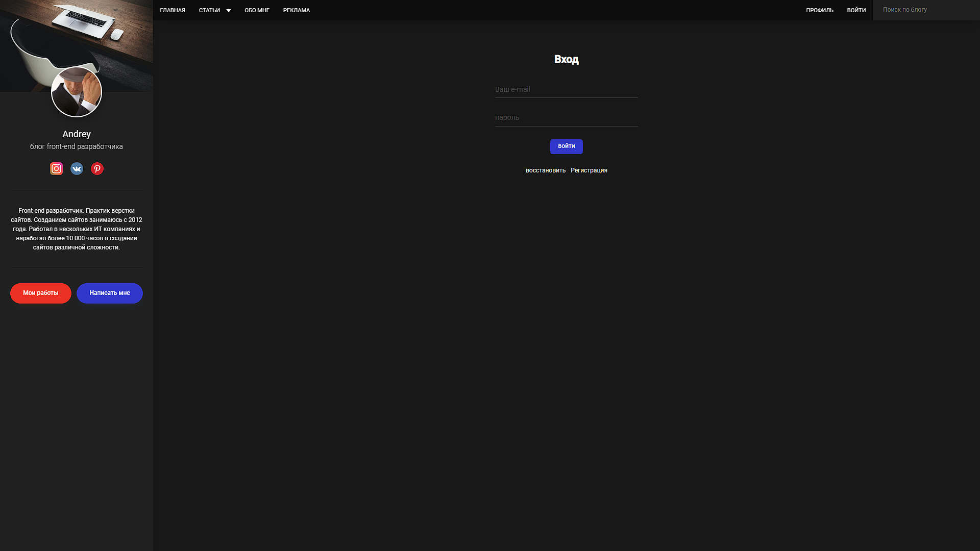The height and width of the screenshot is (551, 980).
Task: Click the blue Написать мне button
Action: pyautogui.click(x=110, y=293)
